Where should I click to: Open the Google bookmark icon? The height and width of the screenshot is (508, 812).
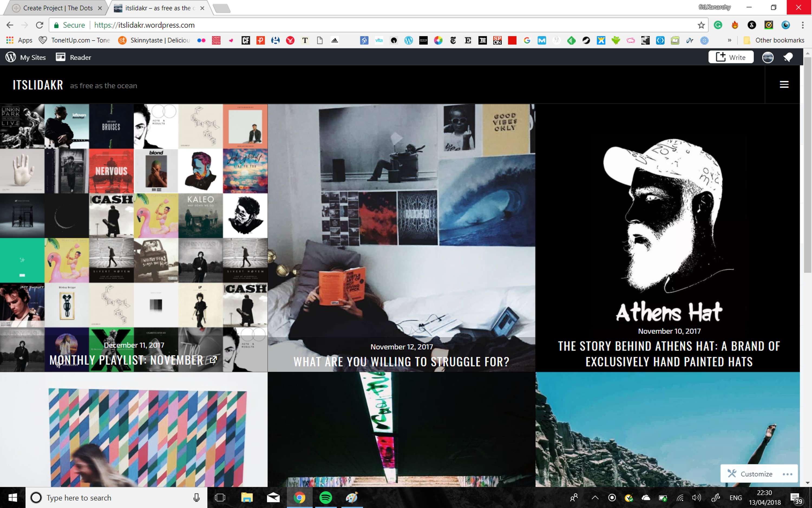point(527,40)
